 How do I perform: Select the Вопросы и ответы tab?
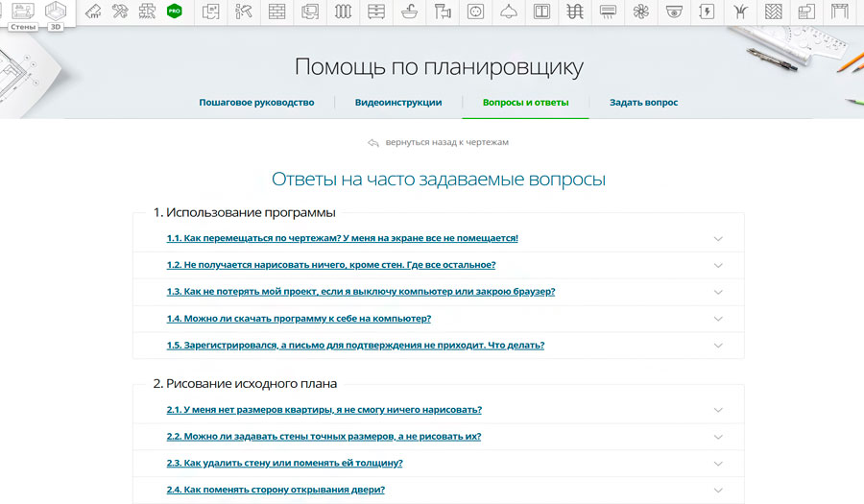526,103
